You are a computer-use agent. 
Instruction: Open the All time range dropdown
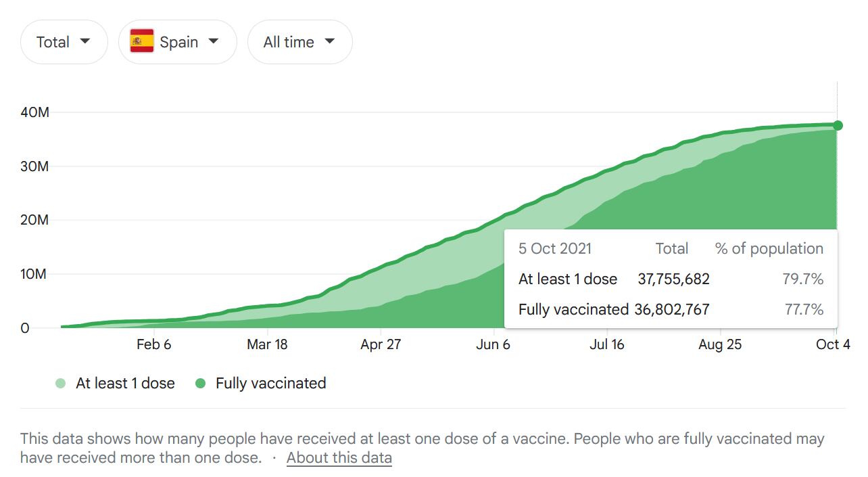pos(299,42)
